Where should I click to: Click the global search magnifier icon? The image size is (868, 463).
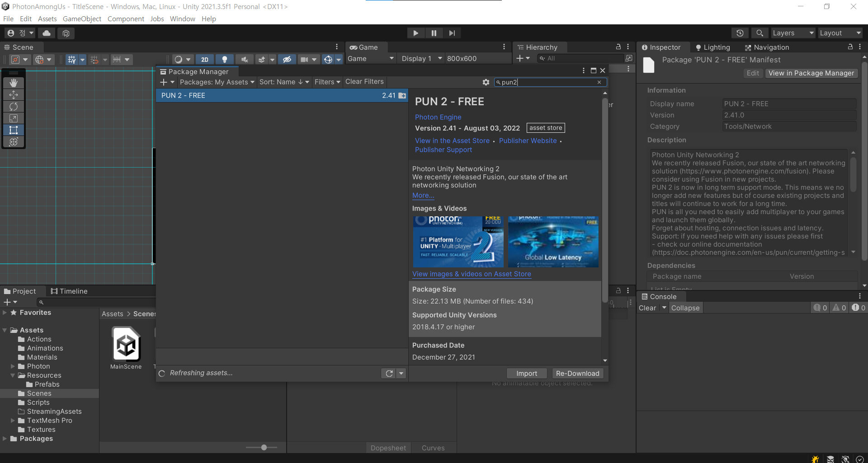(759, 33)
